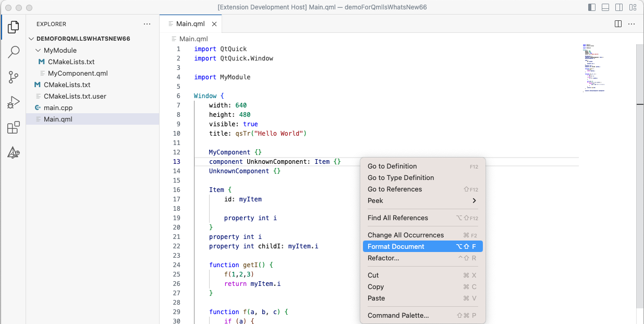The image size is (644, 324).
Task: Open main.cpp from the Explorer
Action: tap(58, 108)
